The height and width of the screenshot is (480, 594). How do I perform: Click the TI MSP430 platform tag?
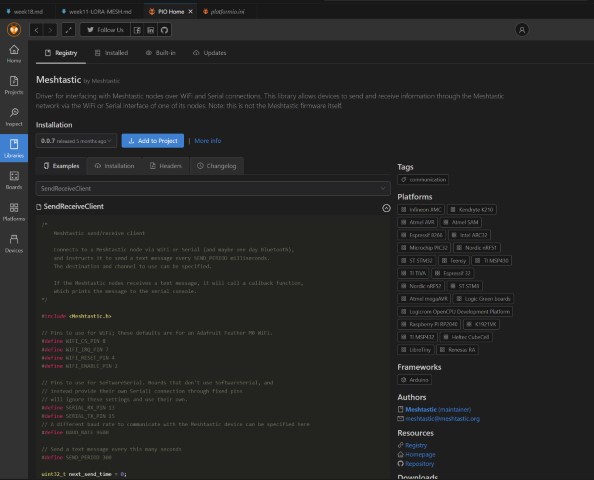tap(492, 261)
